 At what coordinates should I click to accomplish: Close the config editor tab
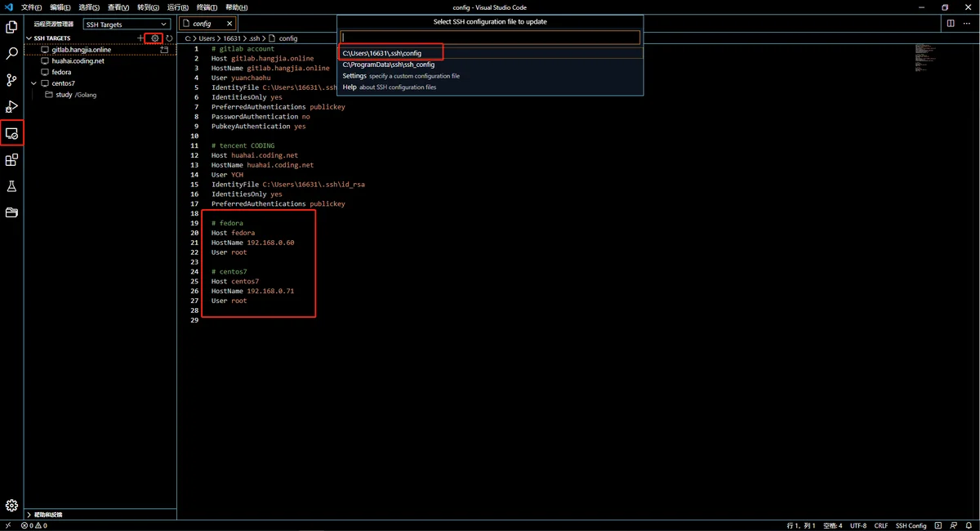229,24
